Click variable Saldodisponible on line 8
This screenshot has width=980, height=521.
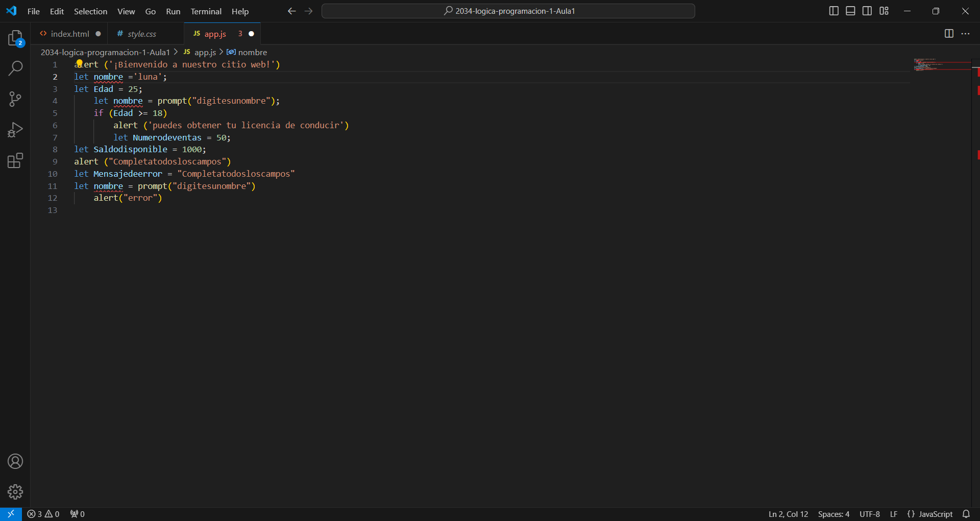(x=130, y=149)
